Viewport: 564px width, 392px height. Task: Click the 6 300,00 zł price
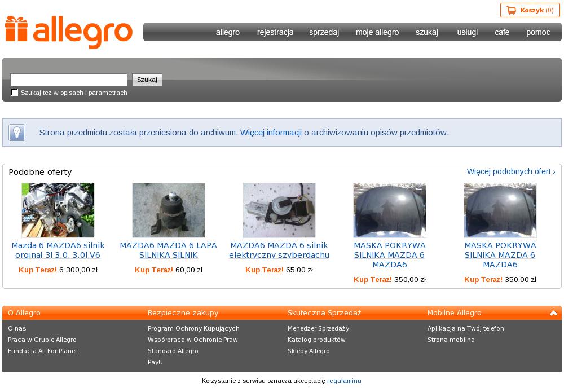coord(78,270)
